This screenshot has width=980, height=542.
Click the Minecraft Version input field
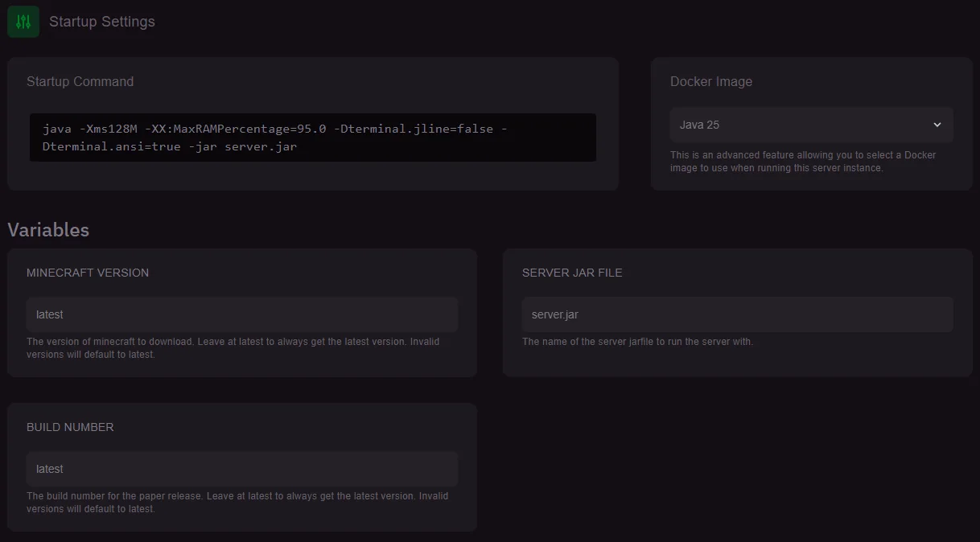point(242,314)
